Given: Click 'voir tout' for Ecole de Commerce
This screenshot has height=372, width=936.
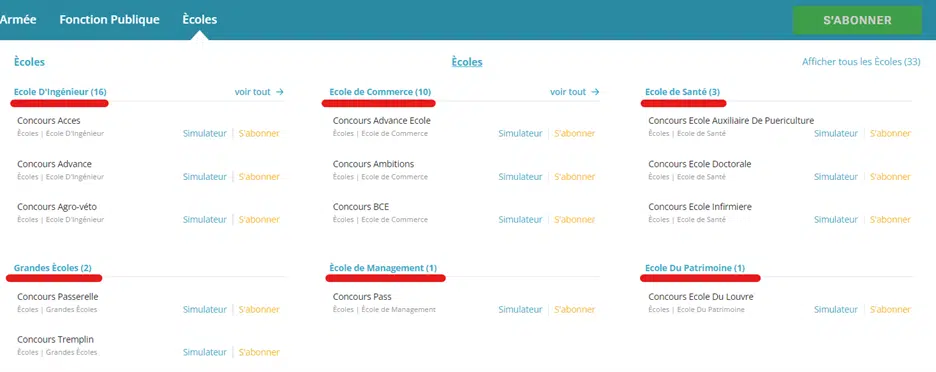Looking at the screenshot, I should click(x=575, y=92).
